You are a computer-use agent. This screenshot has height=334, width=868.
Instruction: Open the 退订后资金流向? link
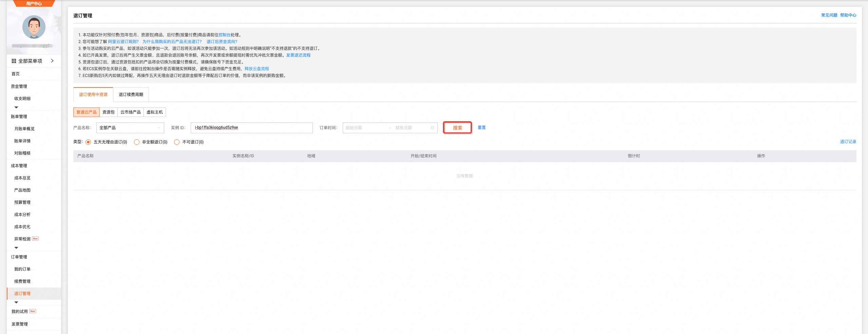coord(222,42)
